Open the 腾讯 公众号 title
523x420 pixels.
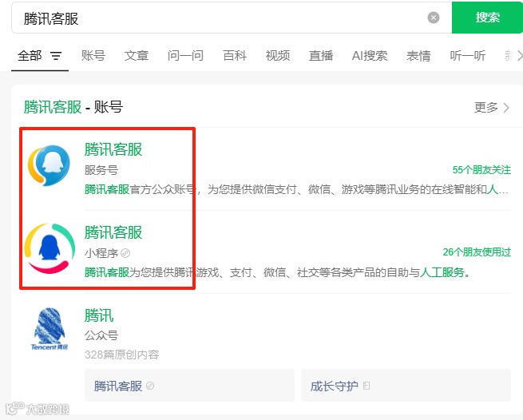click(x=99, y=315)
